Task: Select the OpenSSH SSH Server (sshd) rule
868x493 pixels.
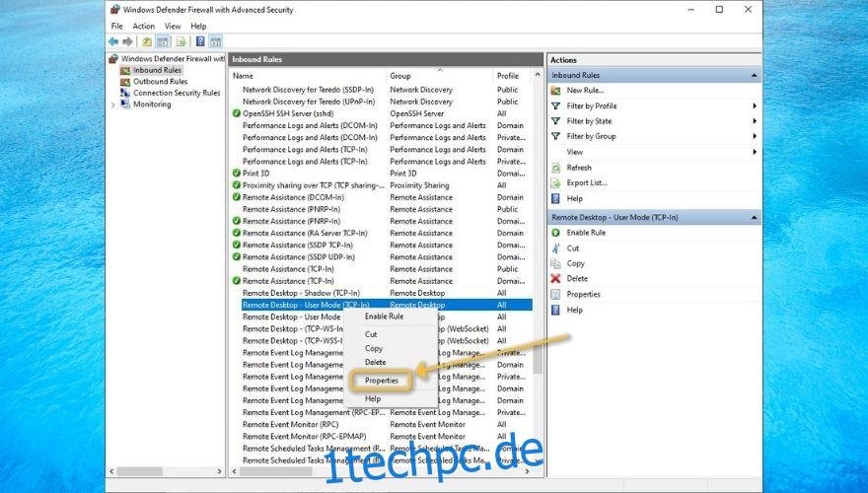Action: point(288,113)
